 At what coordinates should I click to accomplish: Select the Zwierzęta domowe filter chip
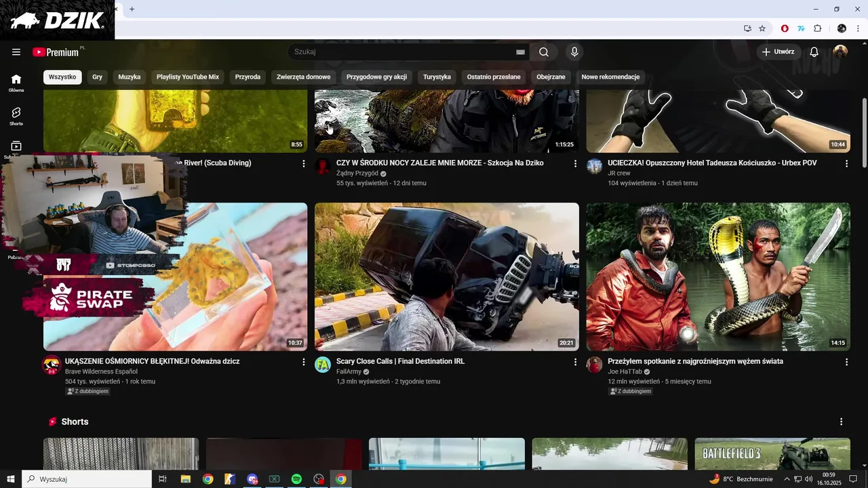(303, 77)
